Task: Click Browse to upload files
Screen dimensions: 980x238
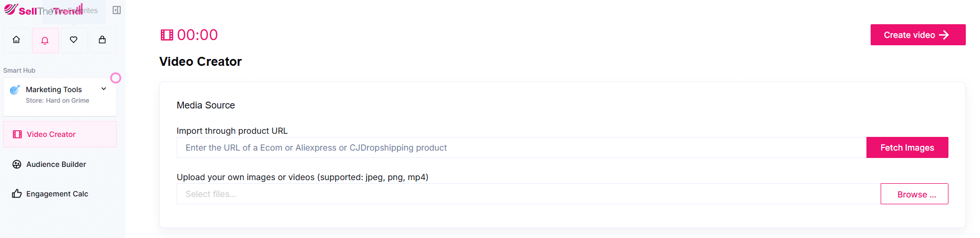Action: tap(914, 194)
